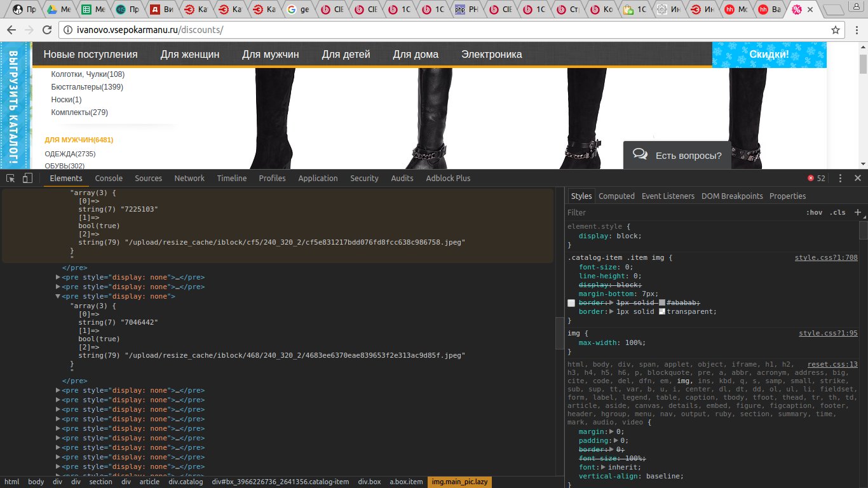Toggle the .cls class editor

pos(839,213)
